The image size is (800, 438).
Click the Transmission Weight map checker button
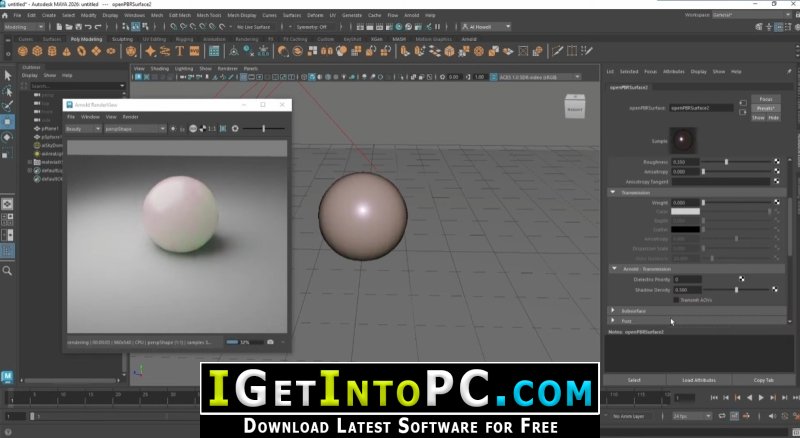tap(777, 202)
